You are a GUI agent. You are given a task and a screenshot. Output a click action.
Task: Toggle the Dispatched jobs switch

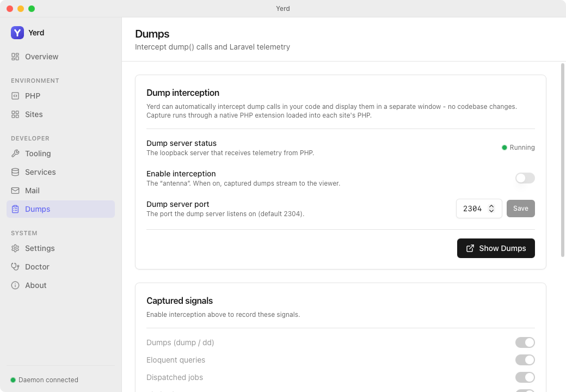coord(525,377)
